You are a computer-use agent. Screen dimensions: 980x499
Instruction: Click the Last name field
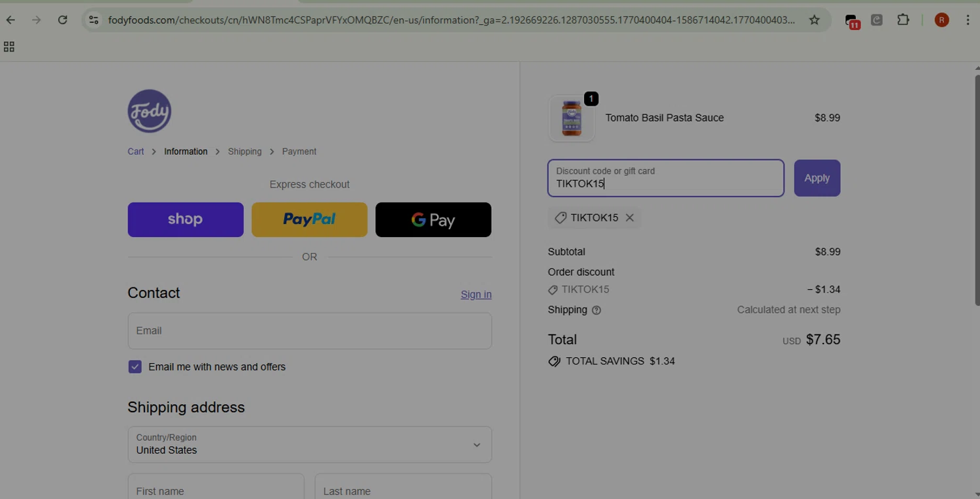[x=403, y=487]
